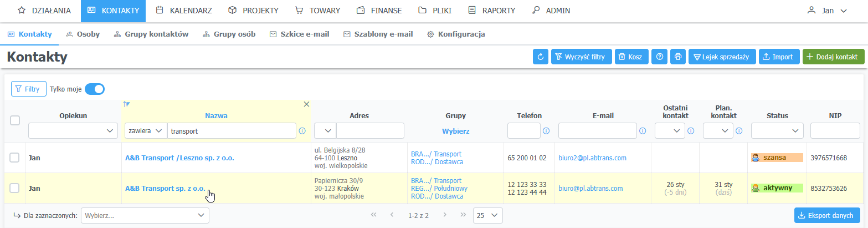Open the 'Dla zaznaczonych' Wybierz dropdown

[x=145, y=215]
